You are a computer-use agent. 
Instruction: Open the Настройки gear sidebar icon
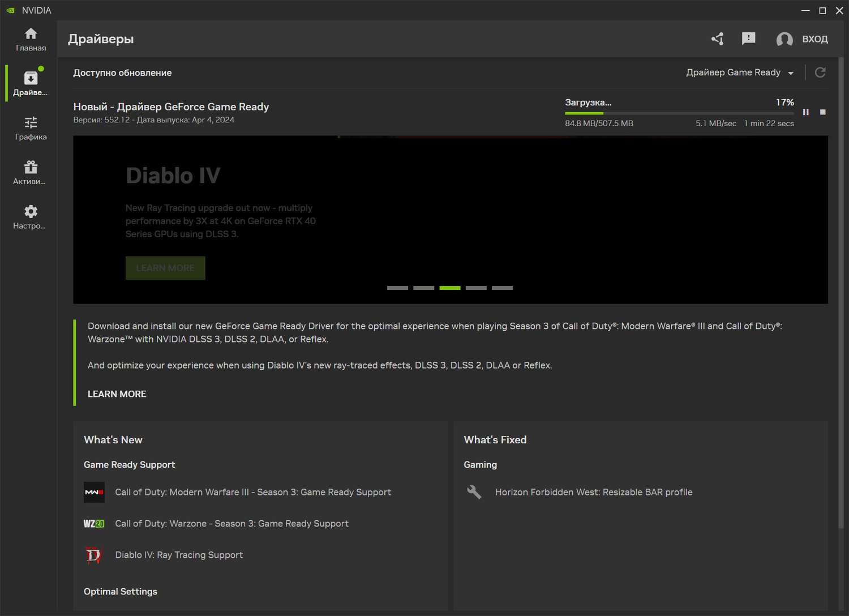coord(31,217)
